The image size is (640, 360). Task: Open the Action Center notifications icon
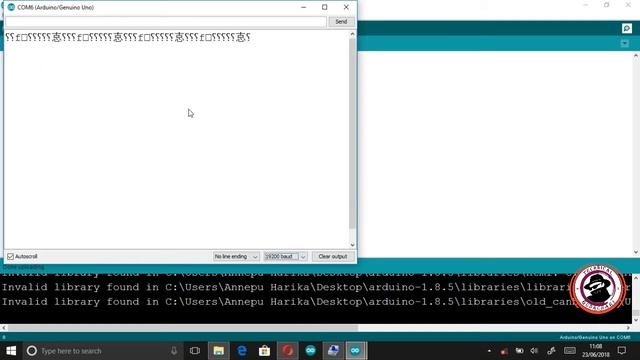(622, 351)
